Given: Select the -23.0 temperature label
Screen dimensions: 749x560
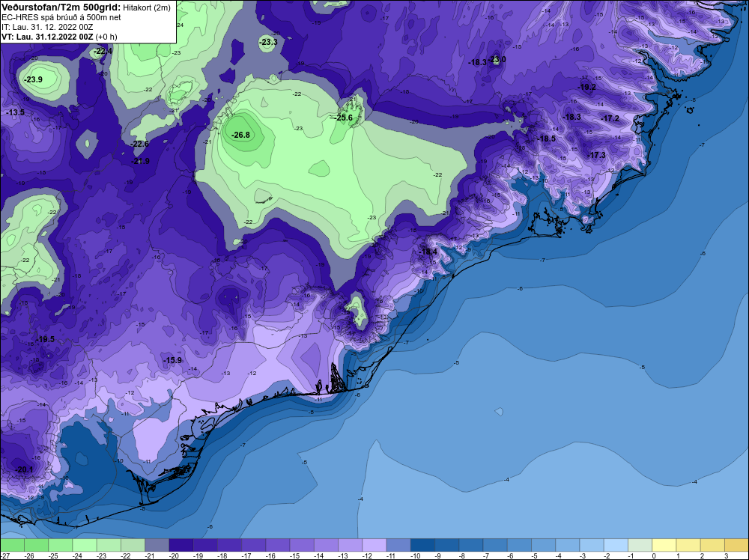Looking at the screenshot, I should [x=497, y=59].
